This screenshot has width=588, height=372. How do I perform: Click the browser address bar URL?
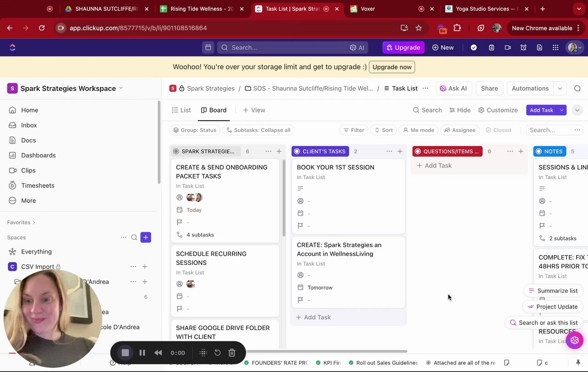click(138, 28)
